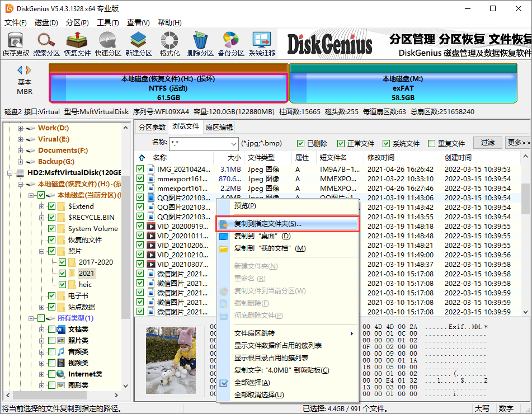The width and height of the screenshot is (532, 414).
Task: Collapse the 所有类型(1) node
Action: (x=31, y=319)
